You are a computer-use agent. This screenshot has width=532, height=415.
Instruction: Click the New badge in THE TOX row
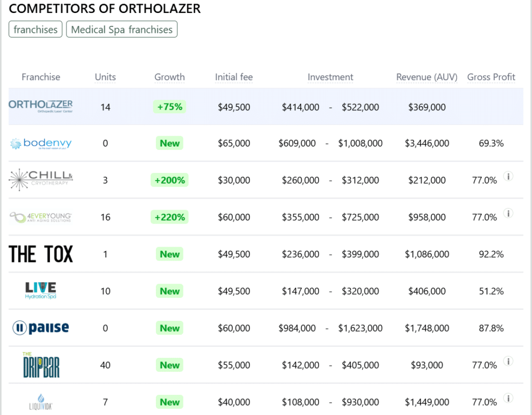point(170,254)
